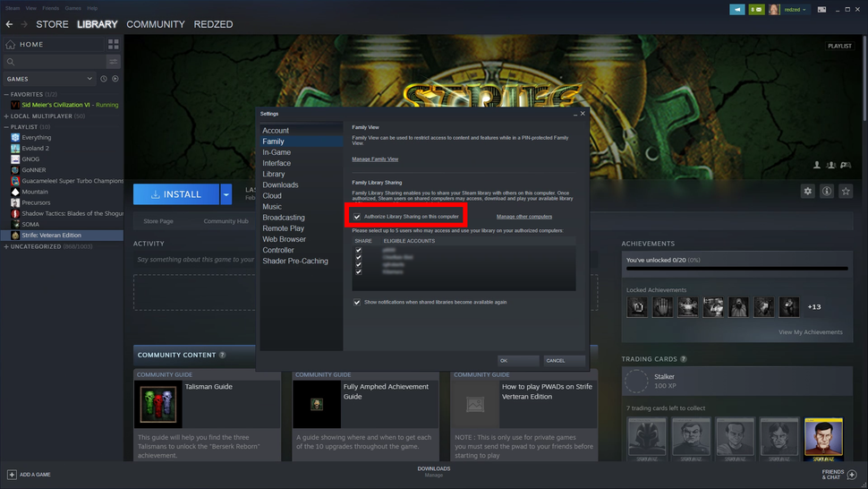
Task: Open the Home icon in the sidebar
Action: pos(10,44)
